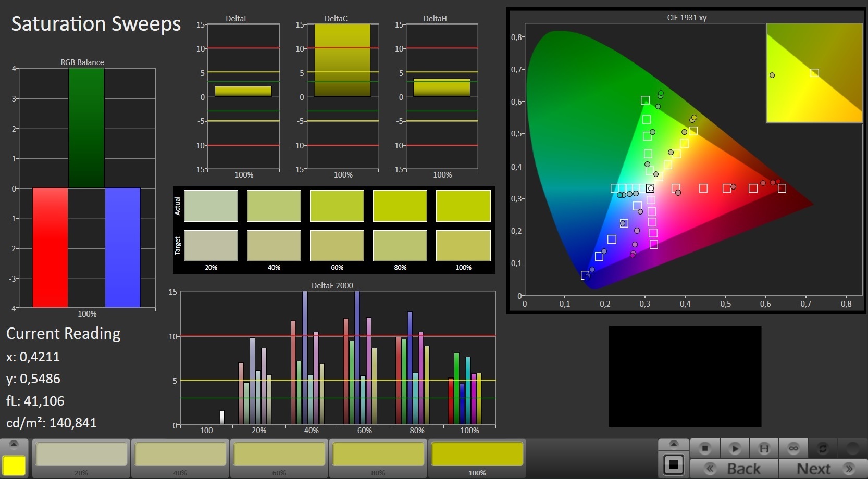Click the white 100 bar in DeltaE 2000 chart
This screenshot has height=479, width=868.
pos(222,418)
